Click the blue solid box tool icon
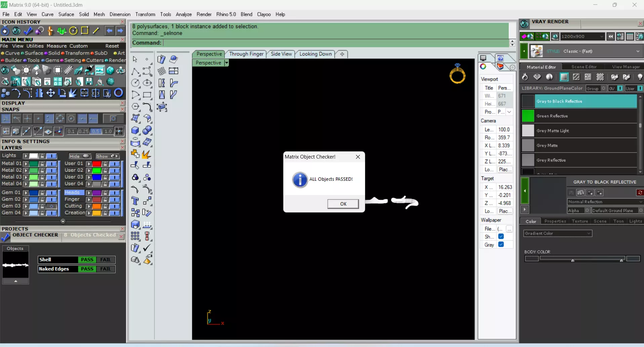Image resolution: width=644 pixels, height=347 pixels. (135, 130)
